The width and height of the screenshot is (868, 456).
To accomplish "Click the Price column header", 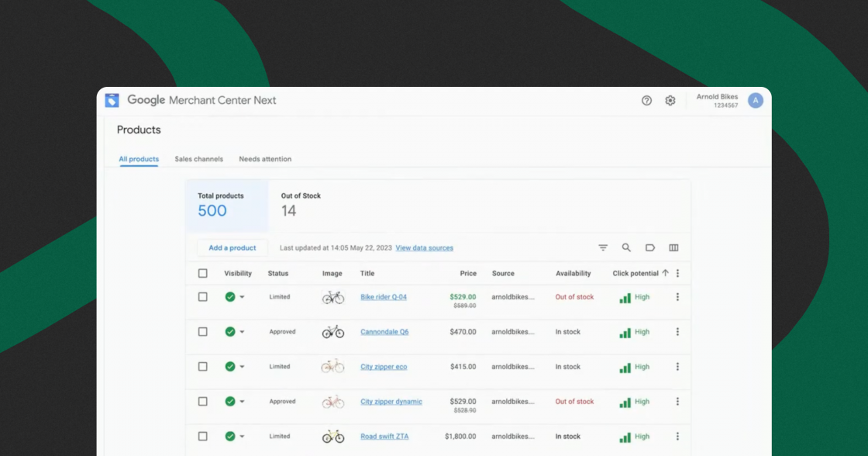I will (468, 273).
